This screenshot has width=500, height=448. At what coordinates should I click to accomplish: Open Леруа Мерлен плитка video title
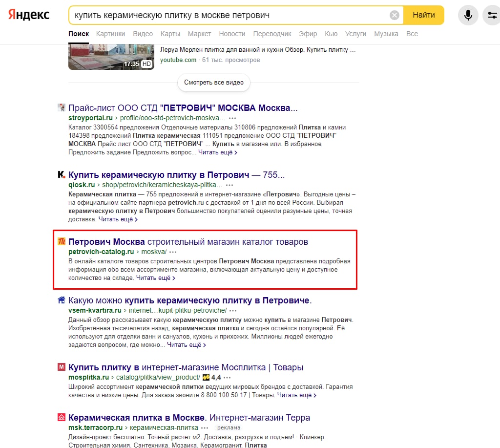pyautogui.click(x=258, y=50)
